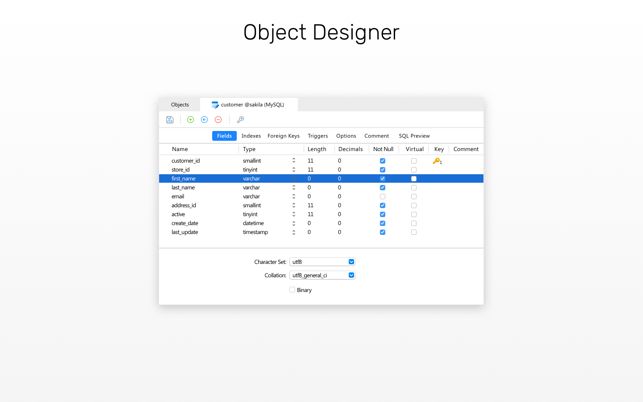Click the green Add Field icon
Image resolution: width=643 pixels, height=402 pixels.
tap(190, 120)
